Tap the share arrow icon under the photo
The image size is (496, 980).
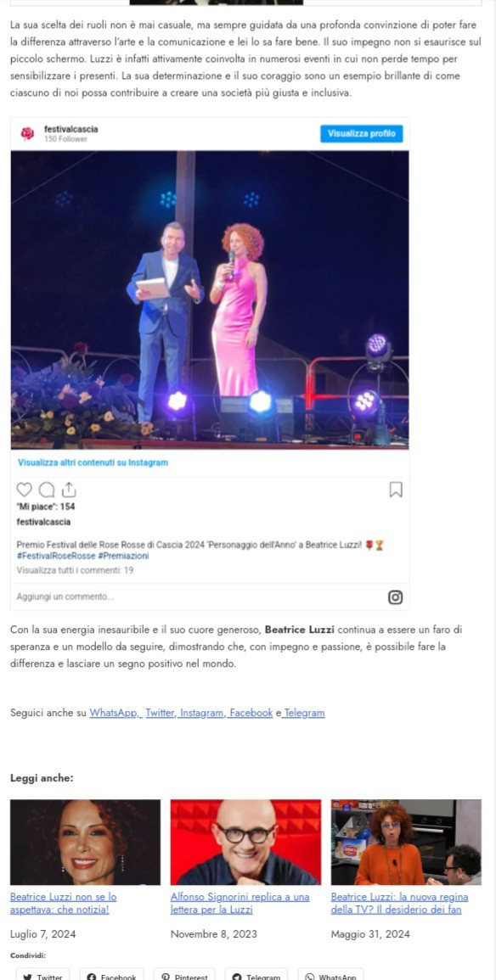(69, 490)
